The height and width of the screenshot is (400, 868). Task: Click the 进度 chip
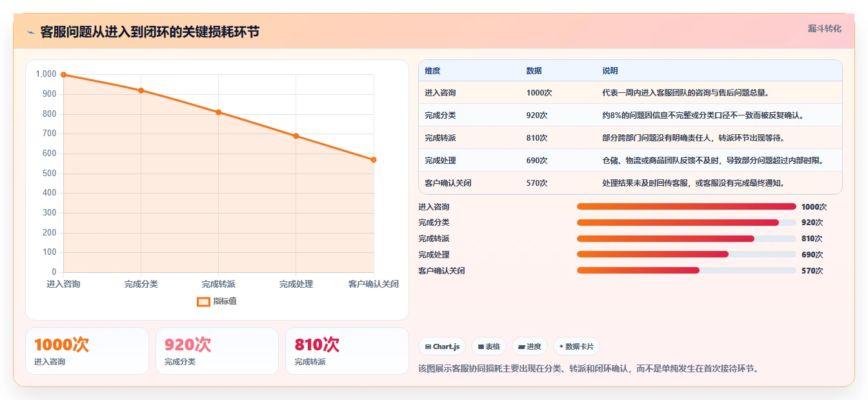(530, 346)
